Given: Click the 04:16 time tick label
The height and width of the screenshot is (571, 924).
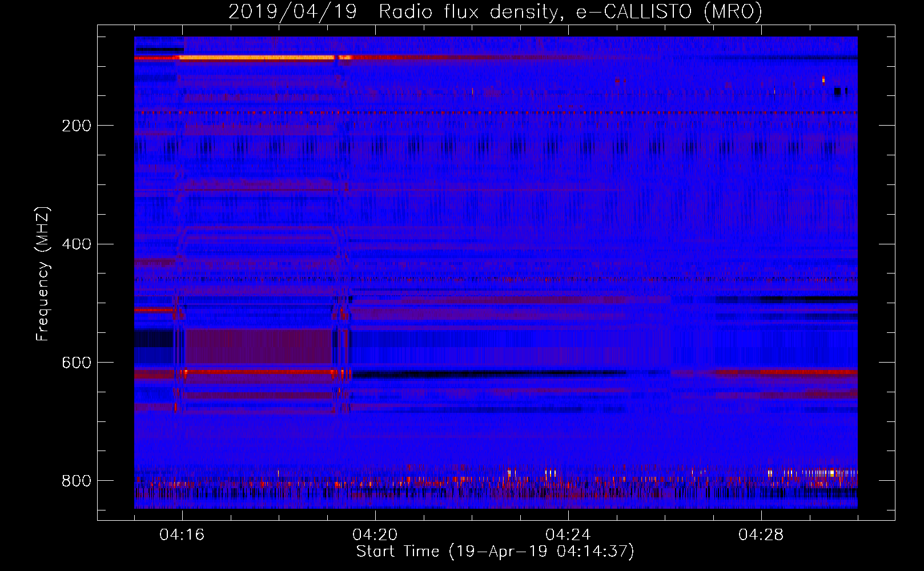Looking at the screenshot, I should click(182, 534).
